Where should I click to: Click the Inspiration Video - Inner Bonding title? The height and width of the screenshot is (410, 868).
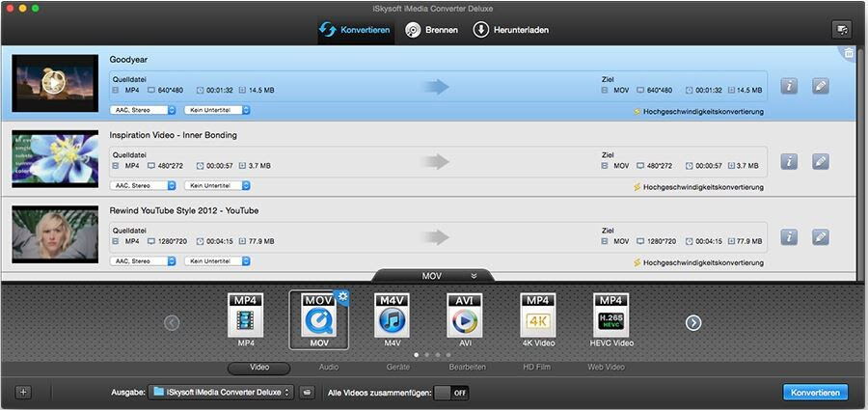(174, 135)
